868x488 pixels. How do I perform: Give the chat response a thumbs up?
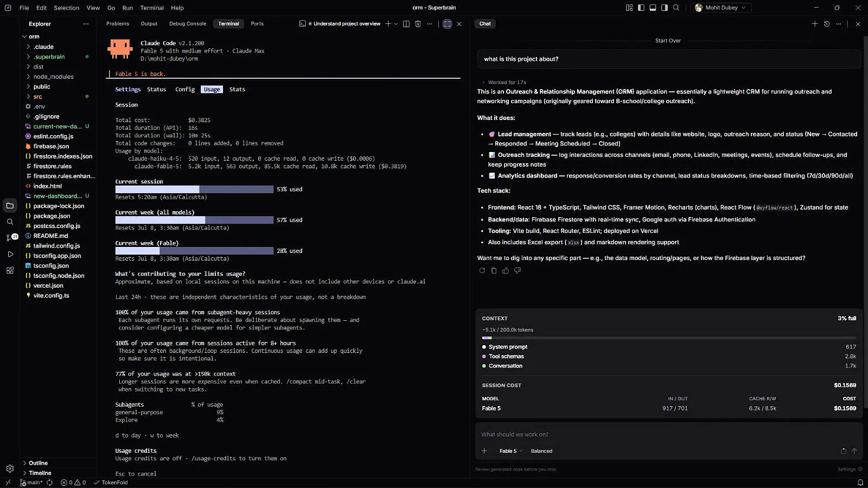pyautogui.click(x=506, y=270)
